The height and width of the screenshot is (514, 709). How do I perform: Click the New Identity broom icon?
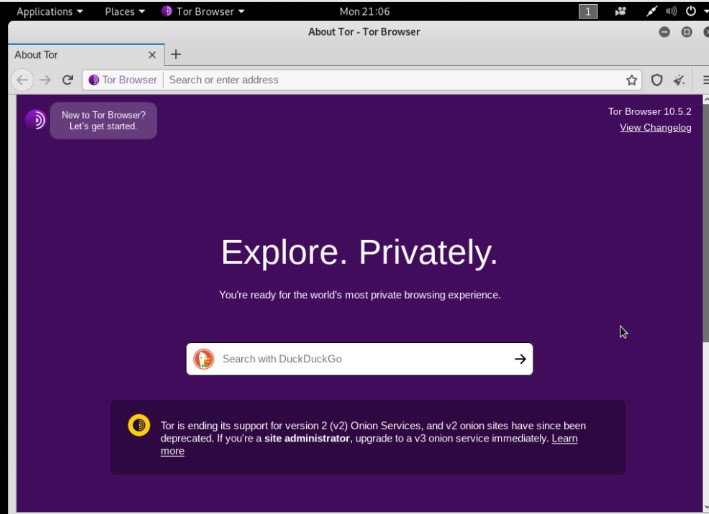pyautogui.click(x=679, y=80)
